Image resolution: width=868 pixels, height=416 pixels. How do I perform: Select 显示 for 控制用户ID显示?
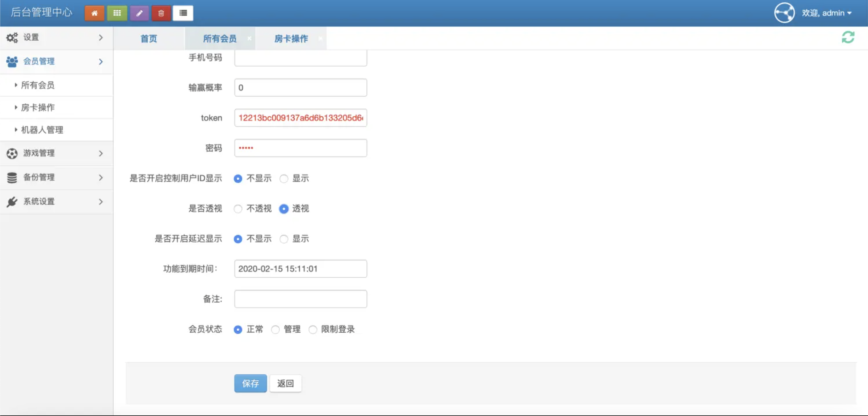[x=284, y=178]
